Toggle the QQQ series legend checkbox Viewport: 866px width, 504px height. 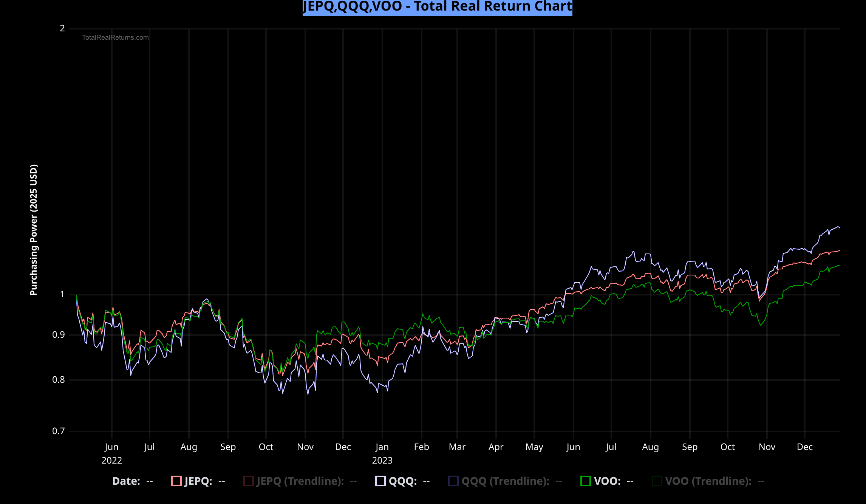380,481
